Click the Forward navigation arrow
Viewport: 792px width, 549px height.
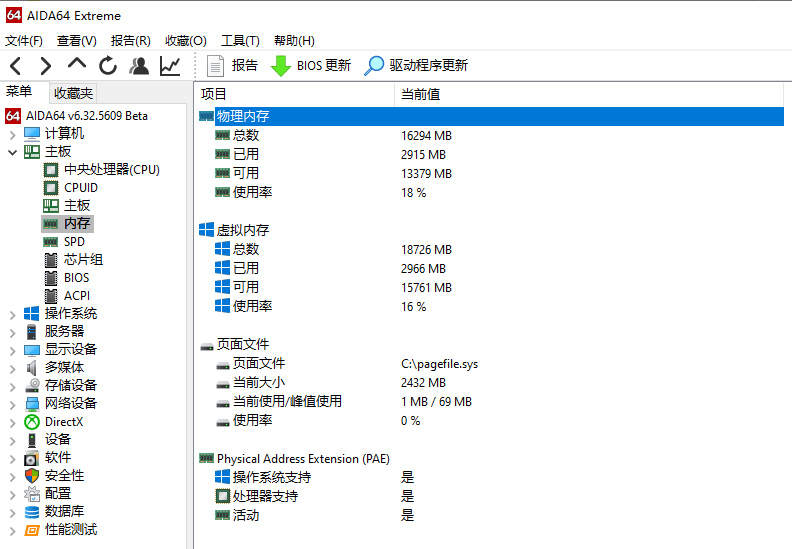(46, 66)
